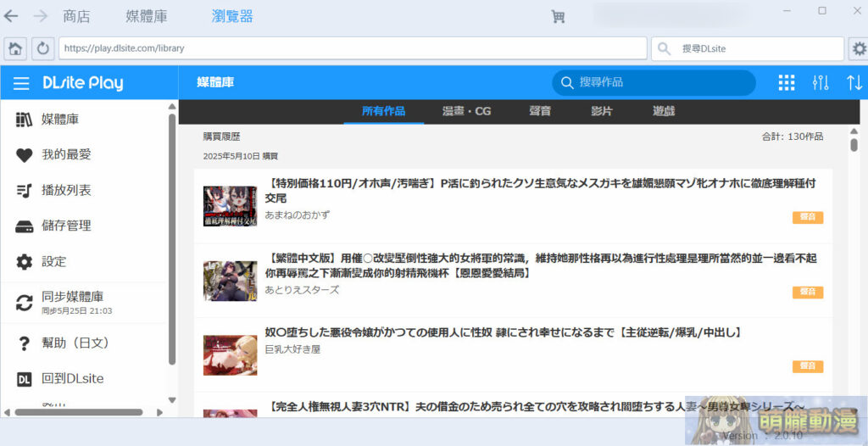This screenshot has height=446, width=868.
Task: Go forward with the right arrow
Action: click(x=41, y=16)
